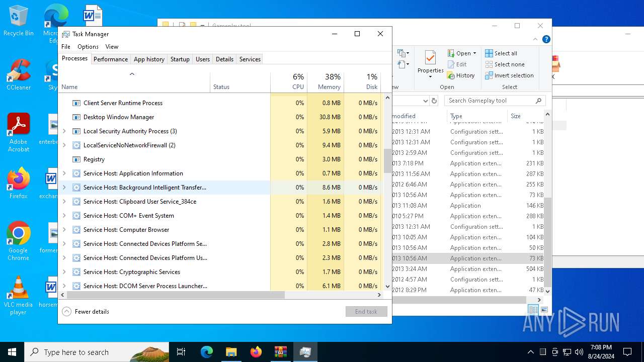The height and width of the screenshot is (362, 644).
Task: Click the gear icon of Service Host: COM+ Event System
Action: (76, 216)
